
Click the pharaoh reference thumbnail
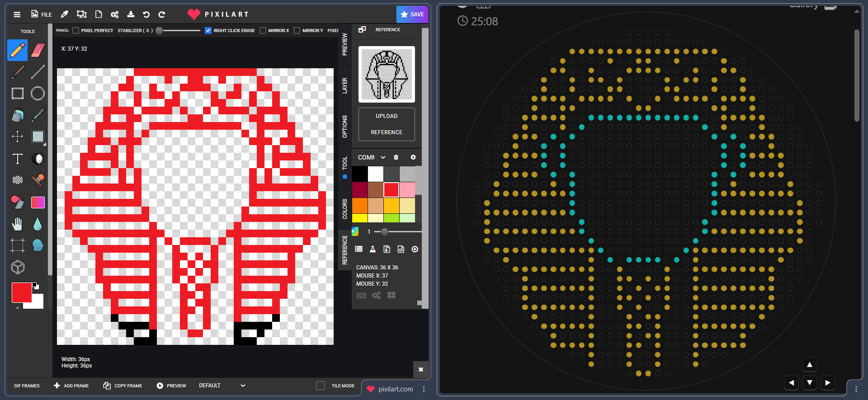click(387, 75)
